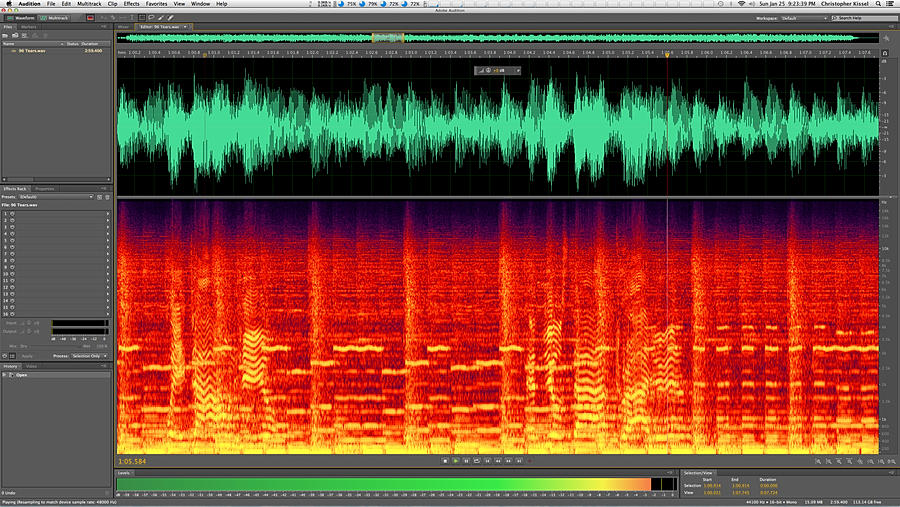Select the Spot Healing Brush tool
This screenshot has height=507, width=900.
(x=170, y=18)
